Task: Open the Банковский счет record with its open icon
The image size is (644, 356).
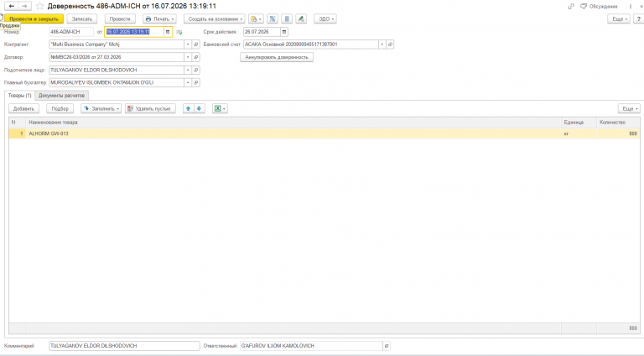Action: click(x=390, y=44)
